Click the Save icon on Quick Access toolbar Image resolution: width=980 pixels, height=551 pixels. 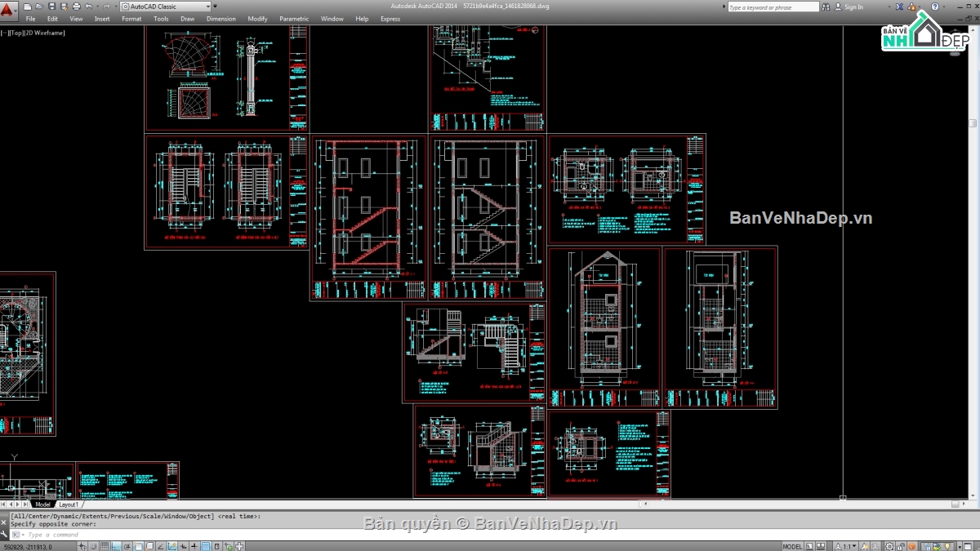(52, 7)
